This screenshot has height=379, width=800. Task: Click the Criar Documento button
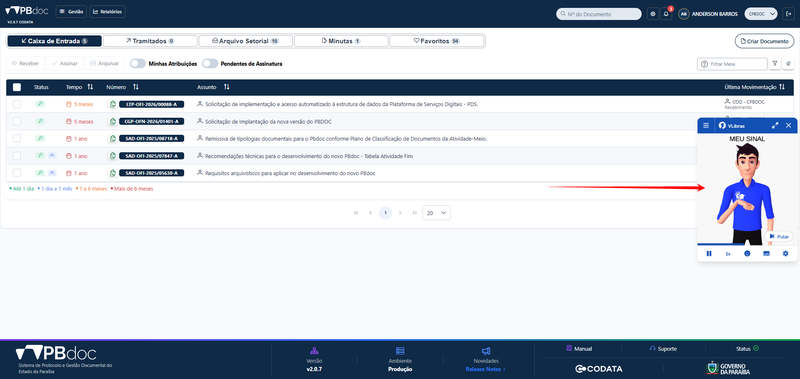[x=764, y=41]
